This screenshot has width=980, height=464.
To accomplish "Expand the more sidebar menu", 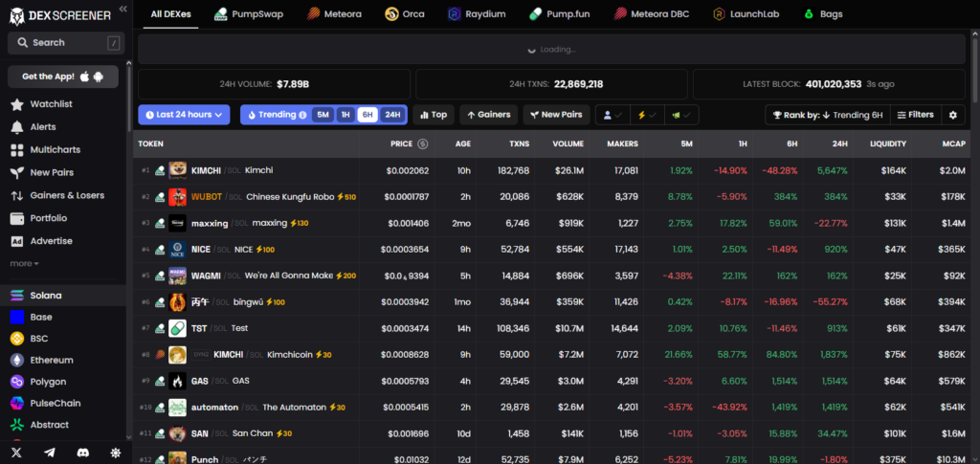I will (24, 263).
